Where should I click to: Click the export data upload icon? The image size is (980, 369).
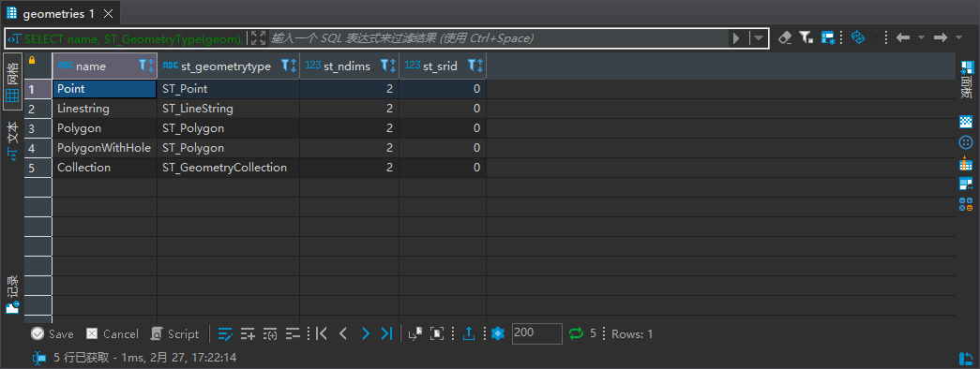(x=469, y=334)
